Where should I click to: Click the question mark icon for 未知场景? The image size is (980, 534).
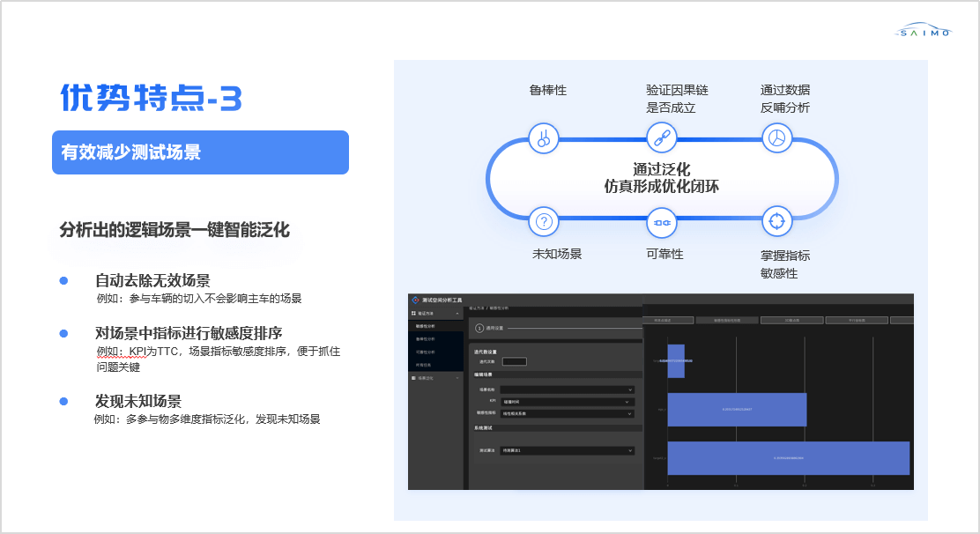click(544, 221)
